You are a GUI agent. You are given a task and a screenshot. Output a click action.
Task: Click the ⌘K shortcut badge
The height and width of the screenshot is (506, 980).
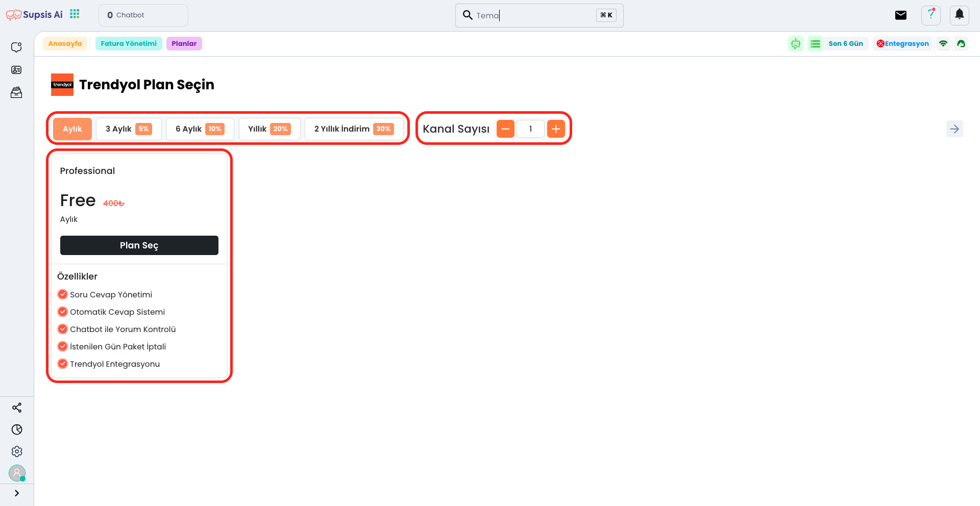click(606, 15)
